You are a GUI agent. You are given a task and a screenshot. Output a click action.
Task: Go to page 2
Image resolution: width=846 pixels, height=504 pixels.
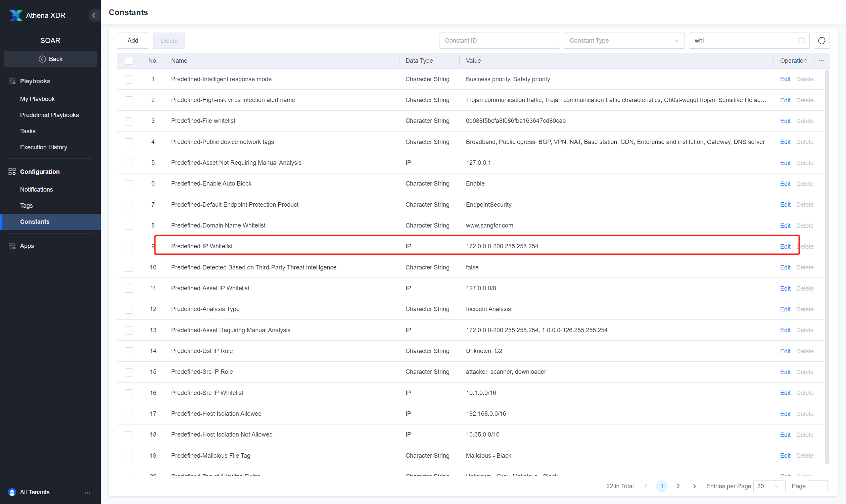coord(677,486)
